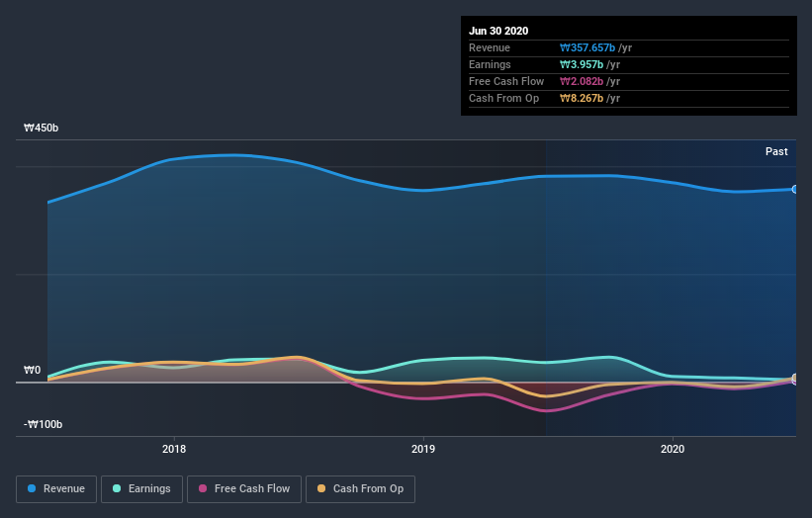812x518 pixels.
Task: Select the 2018 x-axis label
Action: (x=174, y=449)
